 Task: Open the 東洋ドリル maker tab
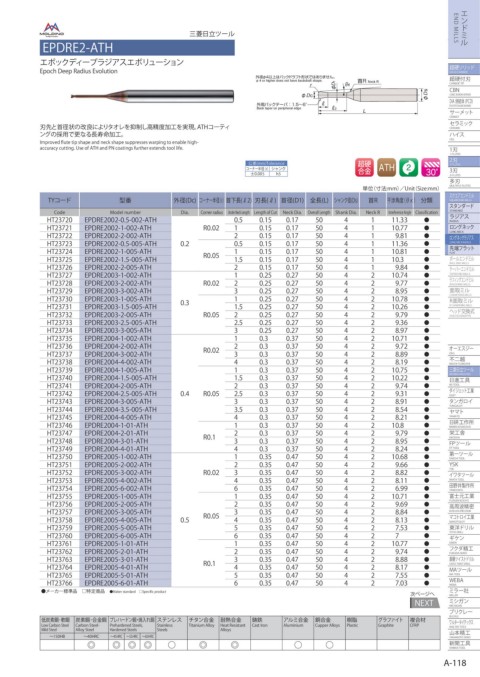(464, 529)
